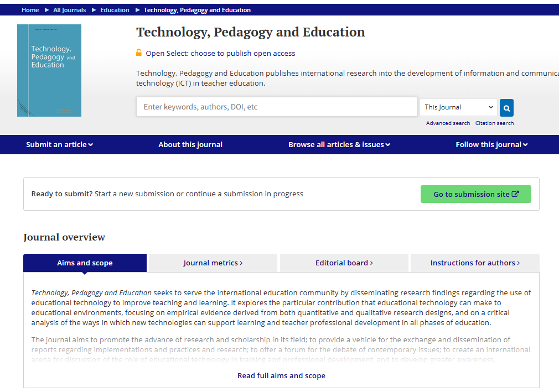Expand the 'Follow this journal' menu
The width and height of the screenshot is (559, 392).
point(491,145)
